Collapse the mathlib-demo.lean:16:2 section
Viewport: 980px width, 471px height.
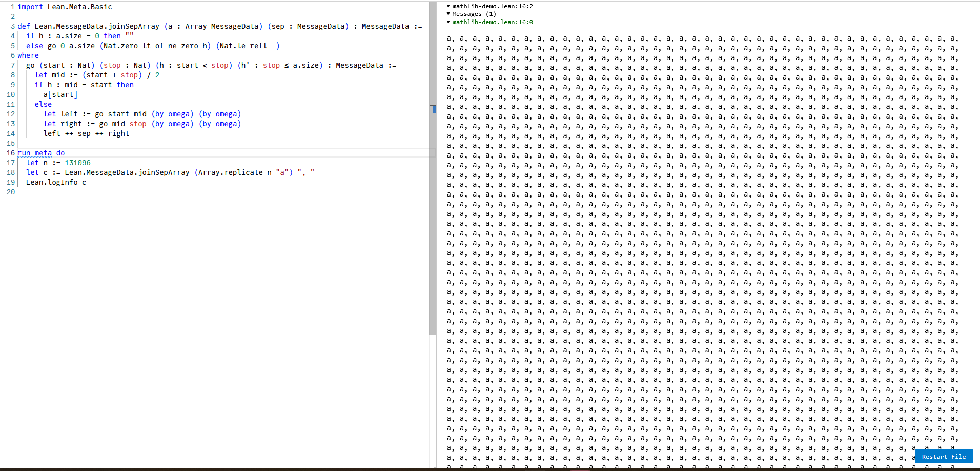click(448, 6)
